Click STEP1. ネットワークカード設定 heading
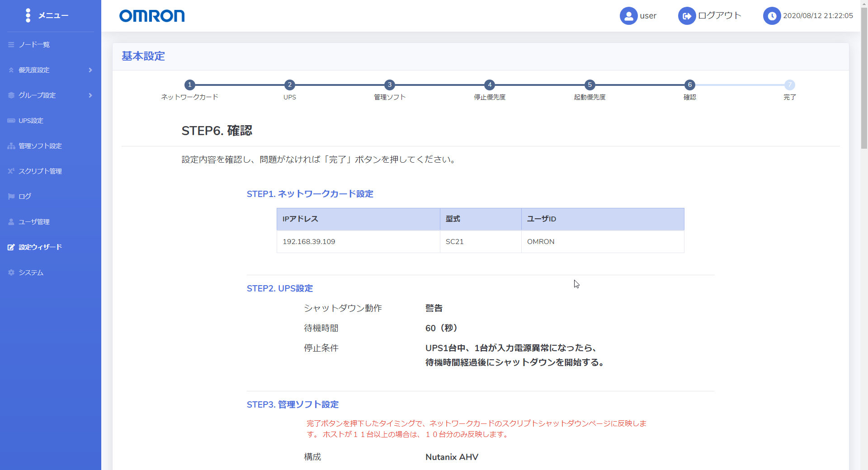The height and width of the screenshot is (470, 868). [x=310, y=194]
